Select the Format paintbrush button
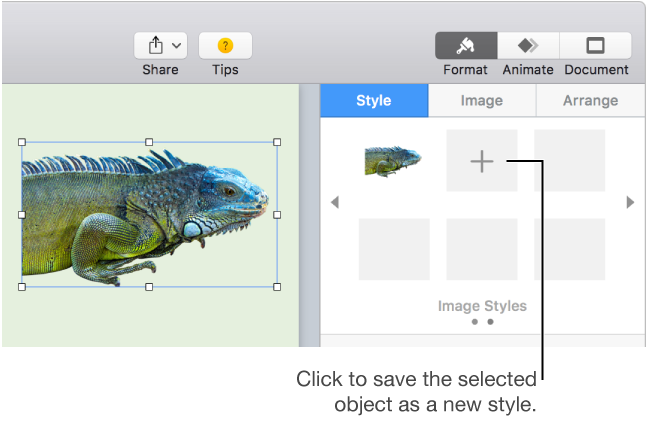Image resolution: width=646 pixels, height=422 pixels. tap(466, 45)
